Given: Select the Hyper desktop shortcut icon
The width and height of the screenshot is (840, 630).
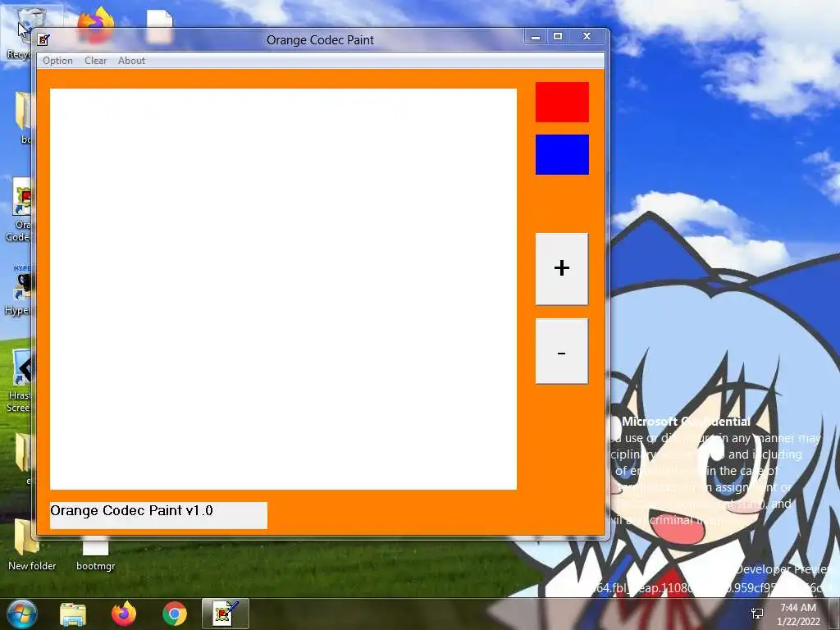Looking at the screenshot, I should [x=17, y=290].
